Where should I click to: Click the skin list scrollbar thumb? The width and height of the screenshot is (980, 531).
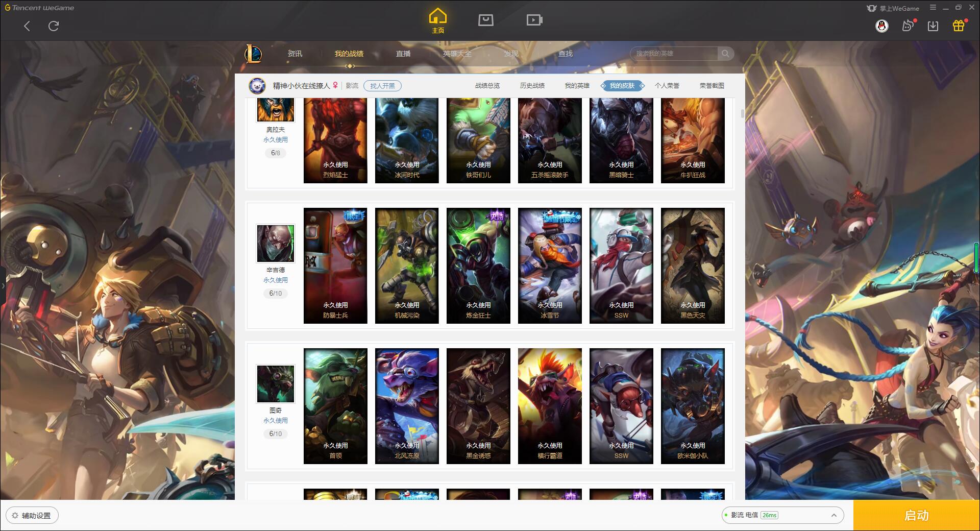tap(742, 113)
